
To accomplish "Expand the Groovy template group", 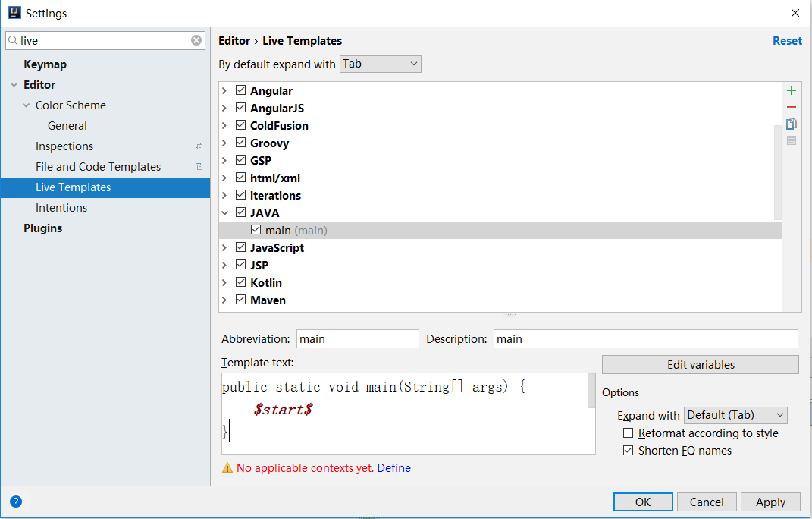I will [x=224, y=143].
